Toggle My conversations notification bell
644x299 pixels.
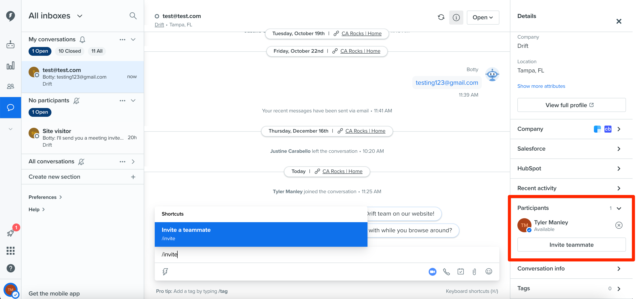pos(82,40)
